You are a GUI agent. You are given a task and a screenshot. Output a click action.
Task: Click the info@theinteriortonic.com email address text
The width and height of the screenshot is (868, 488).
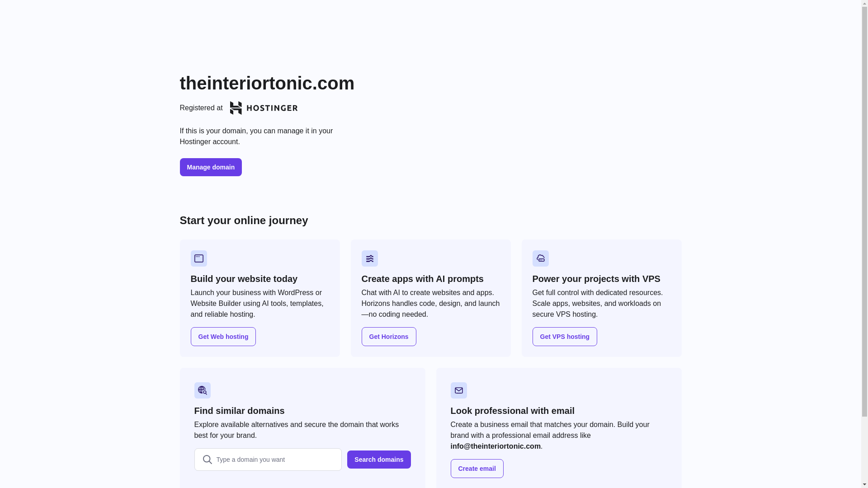point(495,446)
